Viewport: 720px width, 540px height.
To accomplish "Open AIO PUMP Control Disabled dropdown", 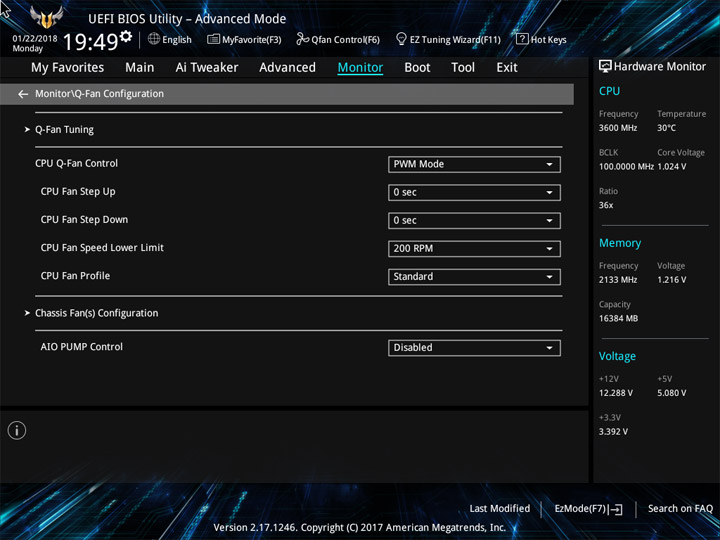I will (474, 348).
